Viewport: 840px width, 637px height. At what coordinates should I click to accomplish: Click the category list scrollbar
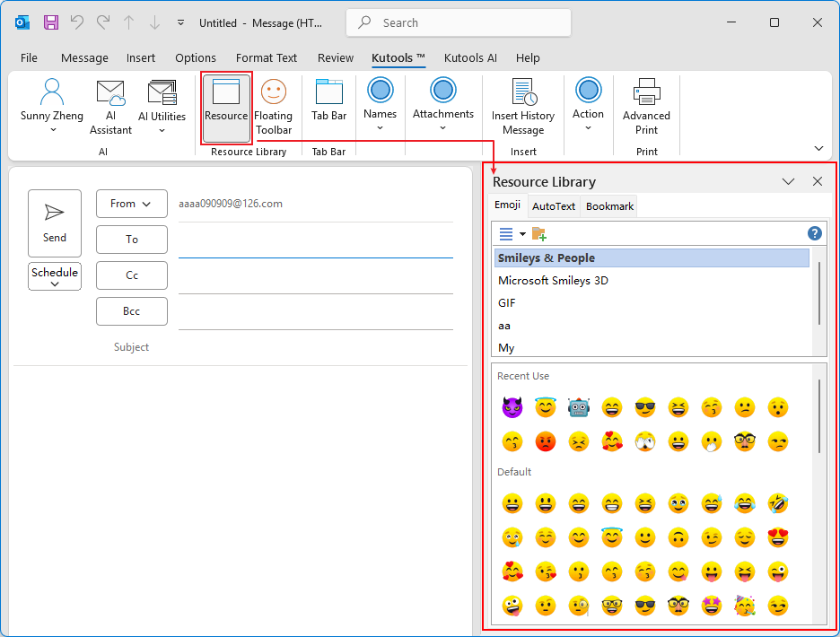point(819,293)
